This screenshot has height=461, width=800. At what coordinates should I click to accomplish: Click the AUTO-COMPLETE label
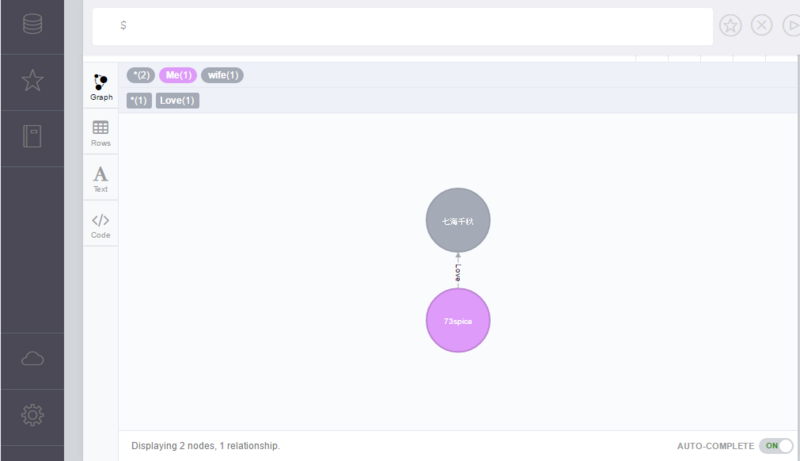(x=715, y=446)
